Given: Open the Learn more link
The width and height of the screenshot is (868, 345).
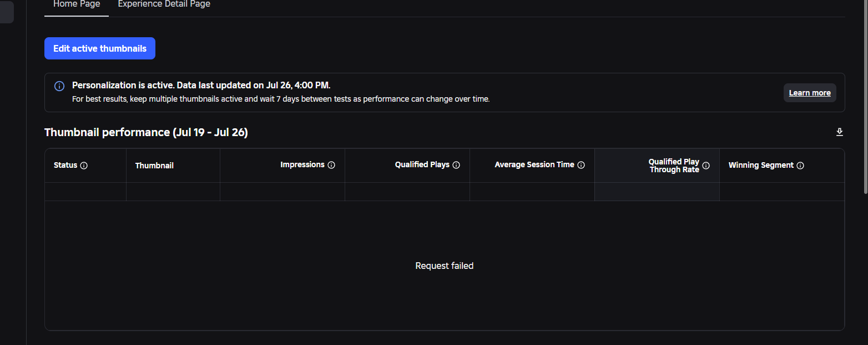Looking at the screenshot, I should (810, 93).
